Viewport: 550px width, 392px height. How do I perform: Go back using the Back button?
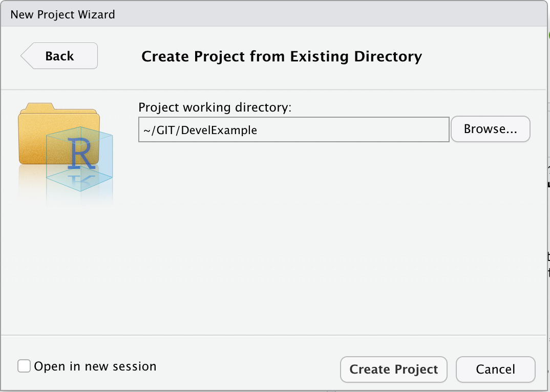tap(60, 56)
